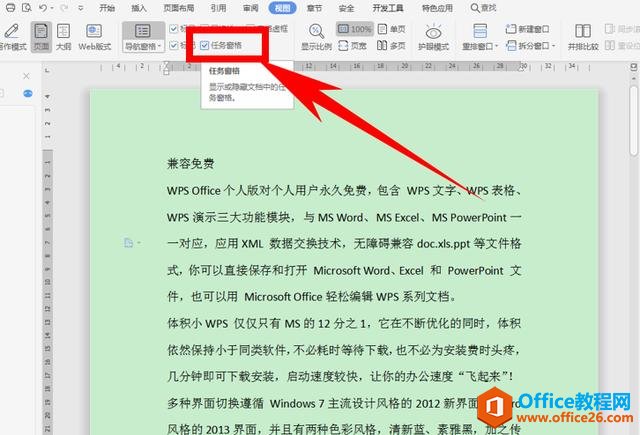Viewport: 640px width, 435px height.
Task: Toggle the 导航窗格 icon
Action: coord(142,31)
